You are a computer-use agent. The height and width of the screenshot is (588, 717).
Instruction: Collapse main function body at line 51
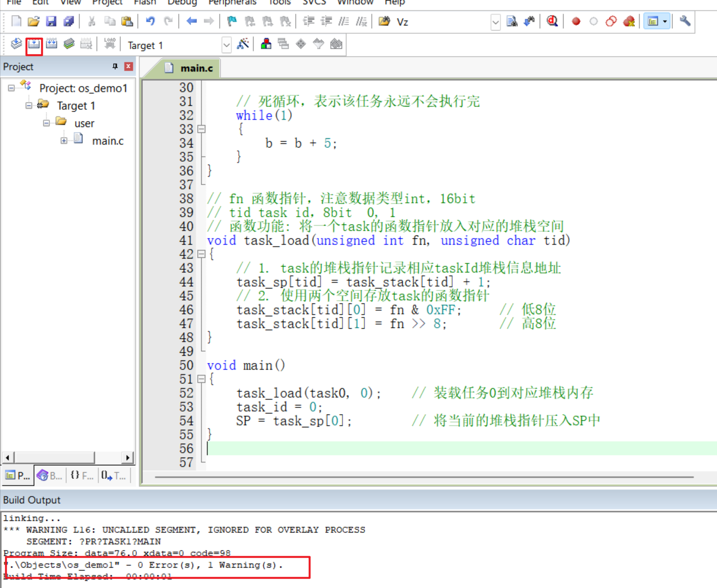point(201,379)
